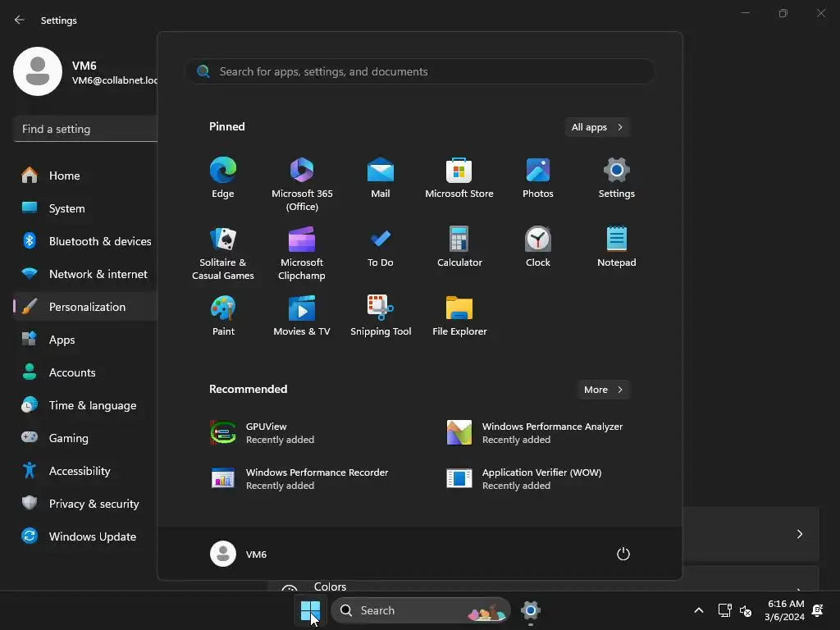Viewport: 840px width, 630px height.
Task: Go back in Settings window
Action: tap(20, 20)
